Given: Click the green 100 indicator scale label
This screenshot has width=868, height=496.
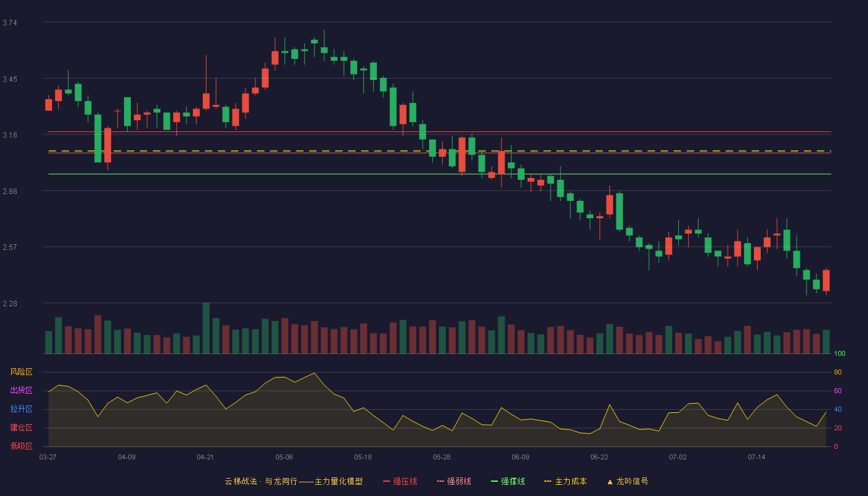Looking at the screenshot, I should 839,354.
